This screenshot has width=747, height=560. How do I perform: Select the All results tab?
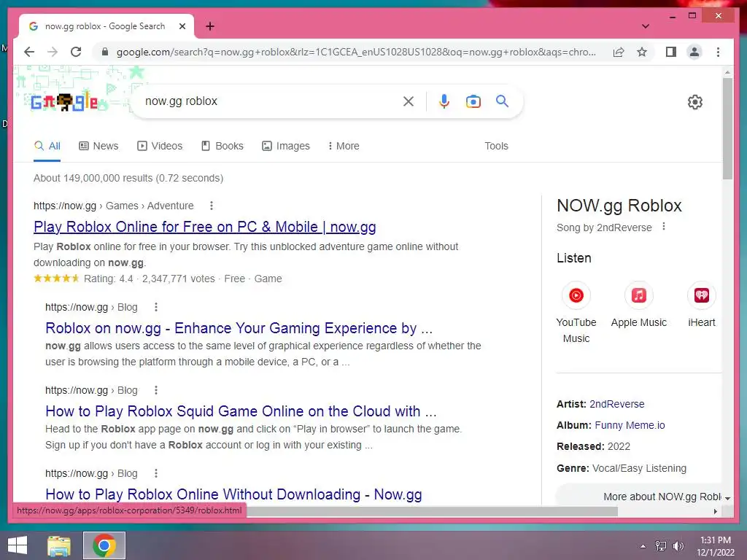pos(47,146)
